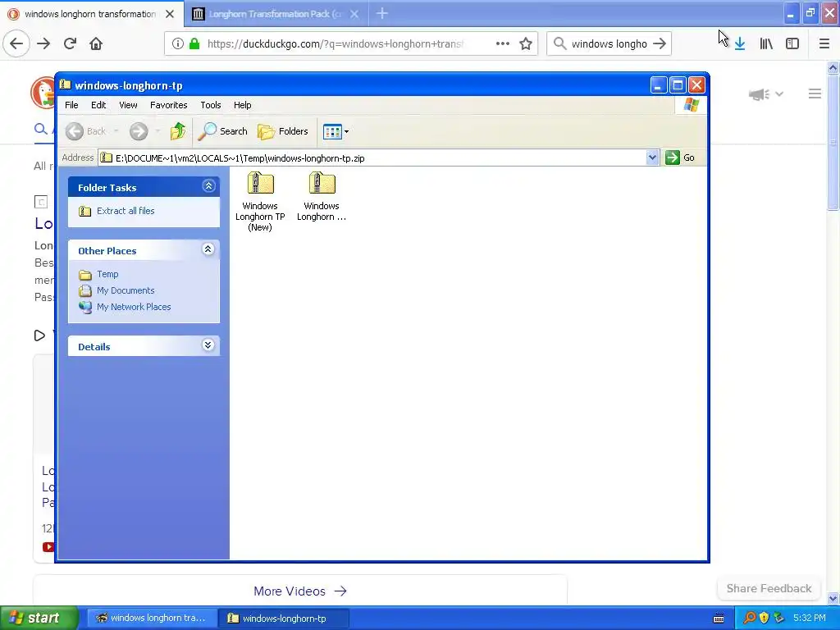This screenshot has height=630, width=840.
Task: Go to Firefox home page icon
Action: (96, 43)
